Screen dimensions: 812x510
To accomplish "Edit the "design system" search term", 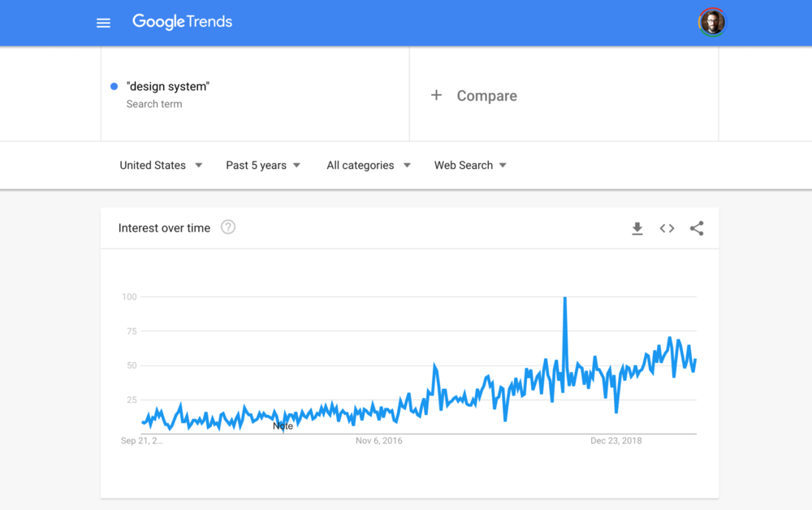I will 168,86.
